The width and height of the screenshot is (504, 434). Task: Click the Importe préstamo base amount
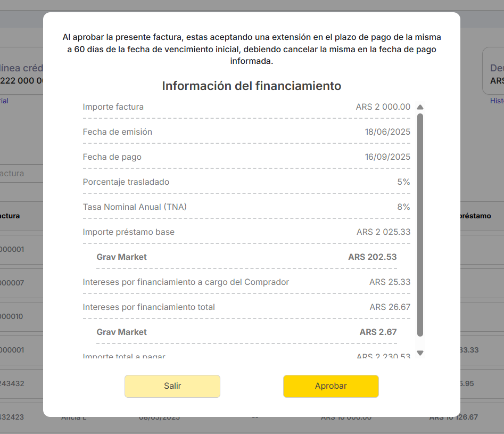click(x=383, y=232)
